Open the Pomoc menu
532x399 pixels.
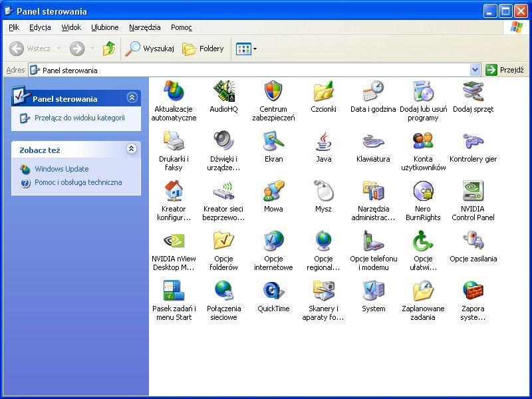tap(181, 27)
